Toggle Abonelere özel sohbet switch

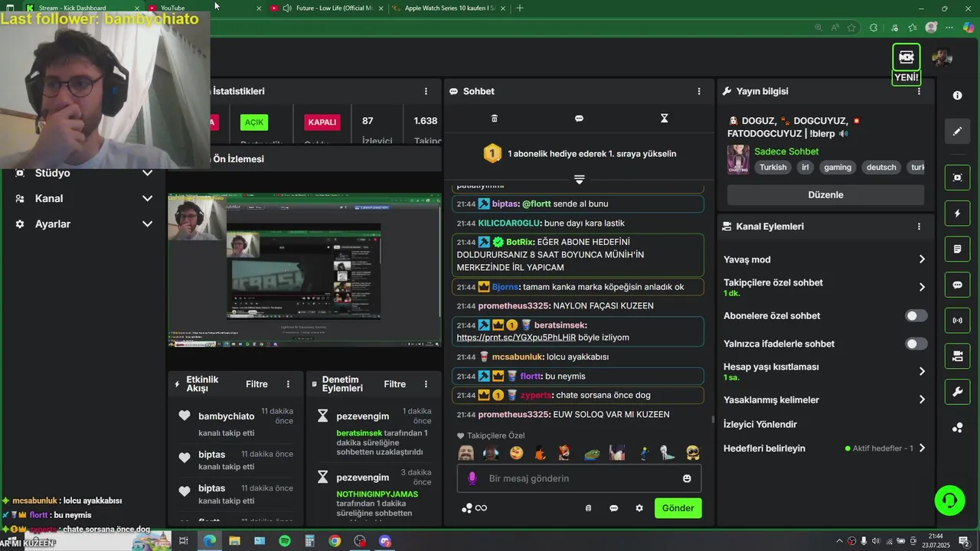[916, 316]
